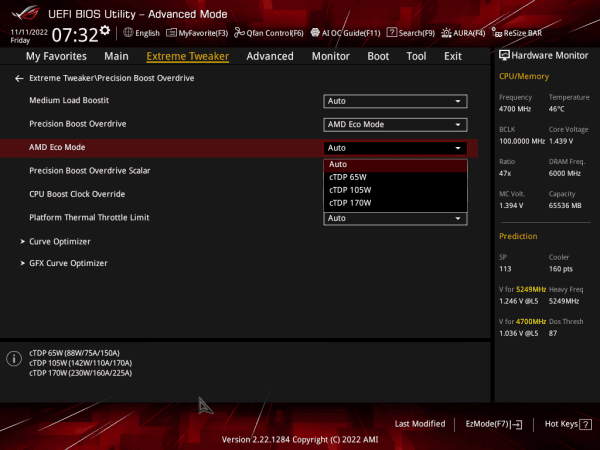Viewport: 600px width, 450px height.
Task: Open Medium Load Boostit dropdown
Action: tap(396, 101)
